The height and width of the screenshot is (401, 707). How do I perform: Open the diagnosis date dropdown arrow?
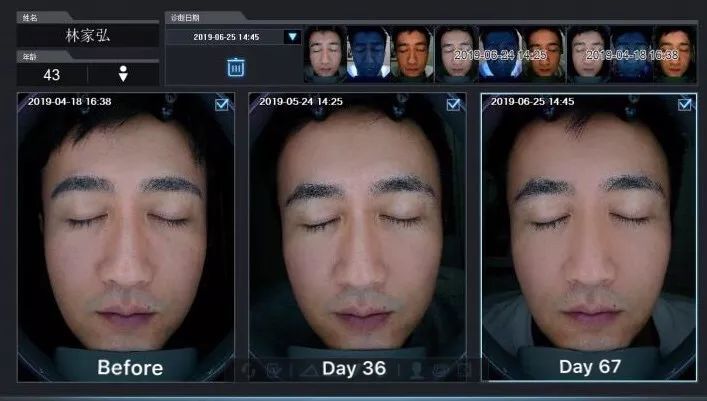[293, 37]
